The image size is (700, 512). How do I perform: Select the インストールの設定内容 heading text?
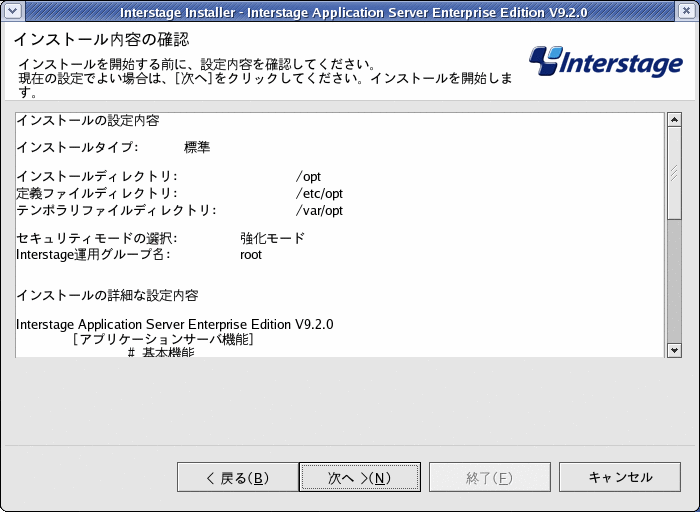[x=88, y=121]
